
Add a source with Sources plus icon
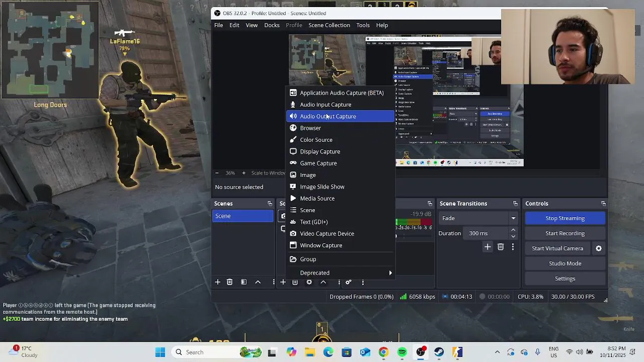283,282
